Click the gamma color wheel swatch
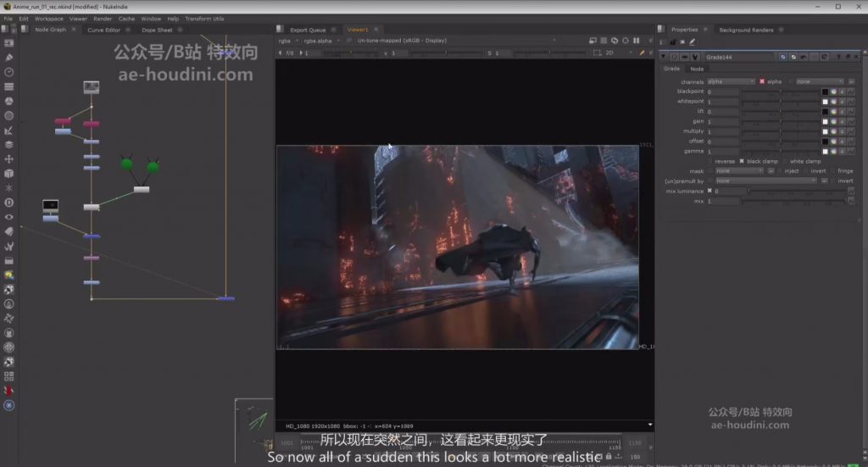This screenshot has height=467, width=868. [x=834, y=151]
